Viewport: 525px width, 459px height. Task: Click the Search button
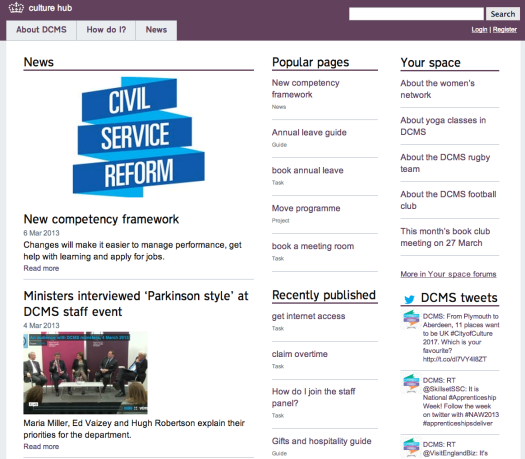click(503, 14)
